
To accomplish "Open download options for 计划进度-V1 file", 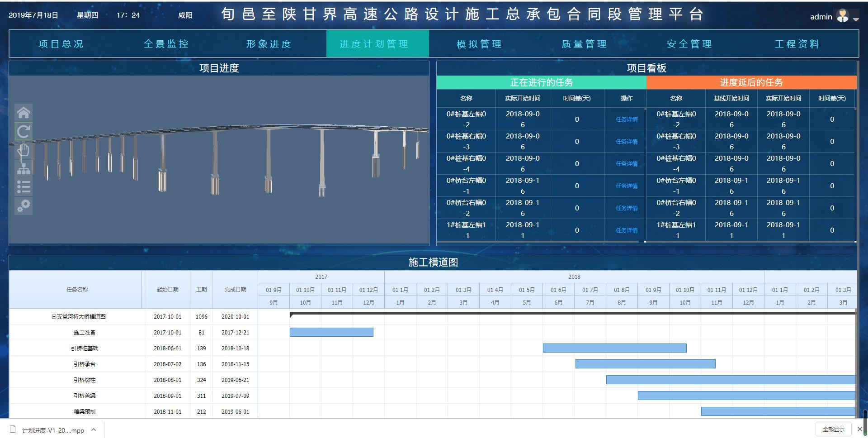I will 94,429.
